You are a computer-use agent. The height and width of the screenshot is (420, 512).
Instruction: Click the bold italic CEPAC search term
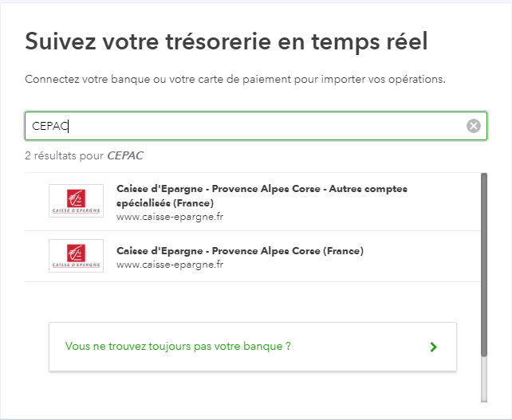[x=125, y=155]
